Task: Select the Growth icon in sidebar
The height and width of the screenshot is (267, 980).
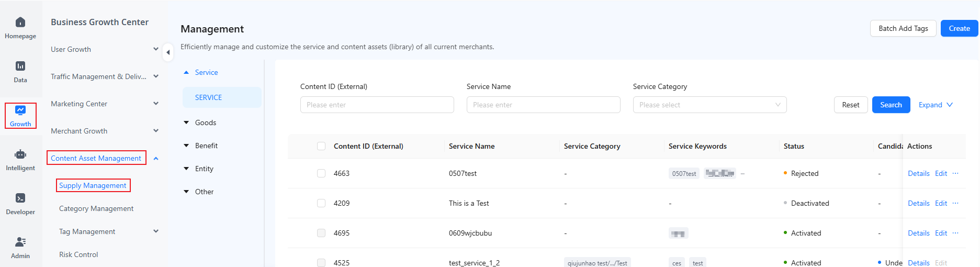Action: (x=20, y=110)
